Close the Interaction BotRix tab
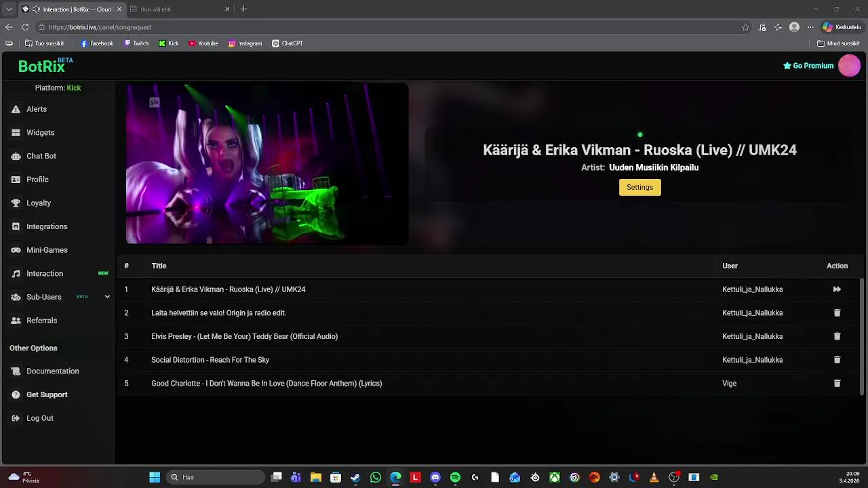Image resolution: width=868 pixels, height=488 pixels. click(119, 9)
